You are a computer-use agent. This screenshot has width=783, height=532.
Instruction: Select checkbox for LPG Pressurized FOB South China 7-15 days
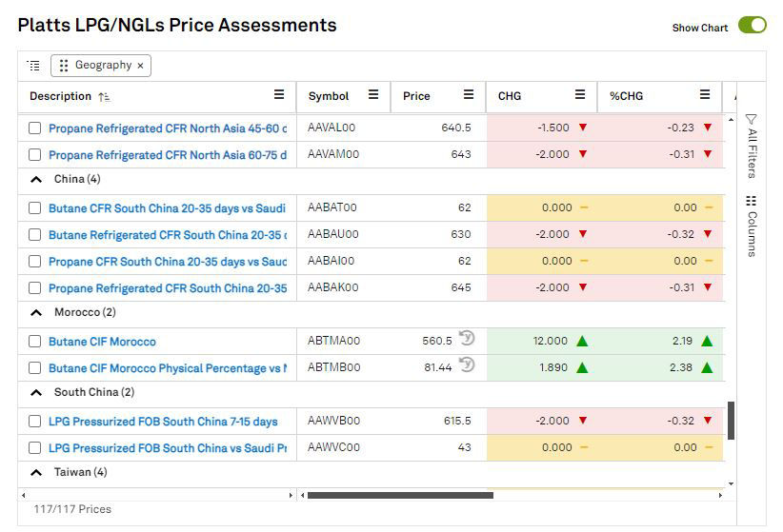35,422
